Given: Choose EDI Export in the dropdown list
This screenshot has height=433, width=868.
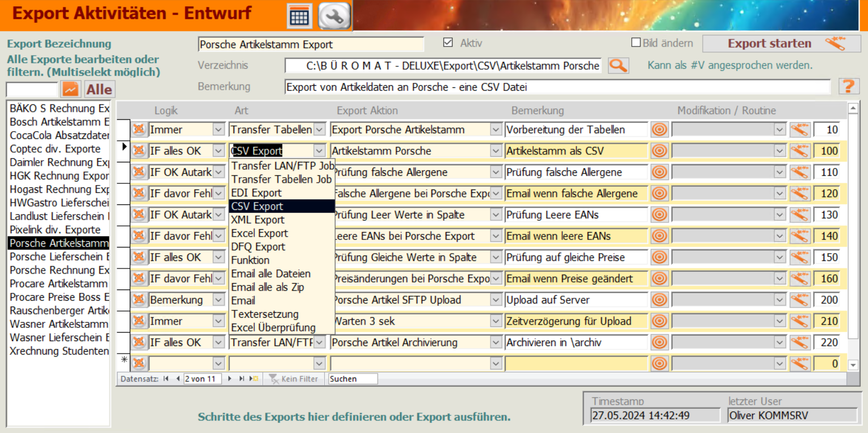Looking at the screenshot, I should (x=256, y=193).
